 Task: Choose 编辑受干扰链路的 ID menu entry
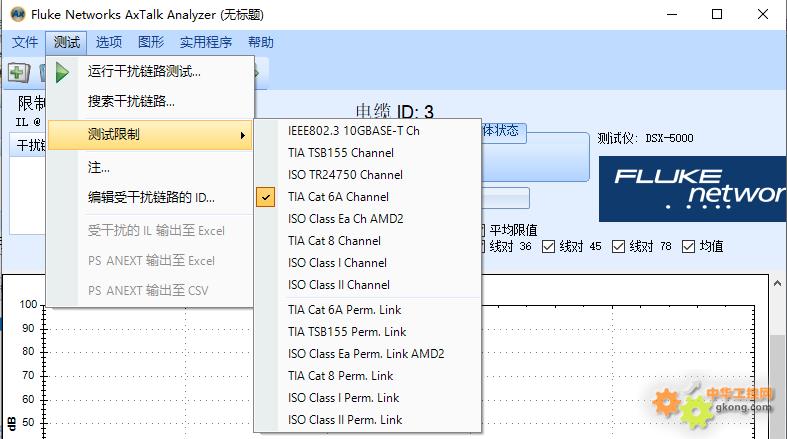point(151,197)
